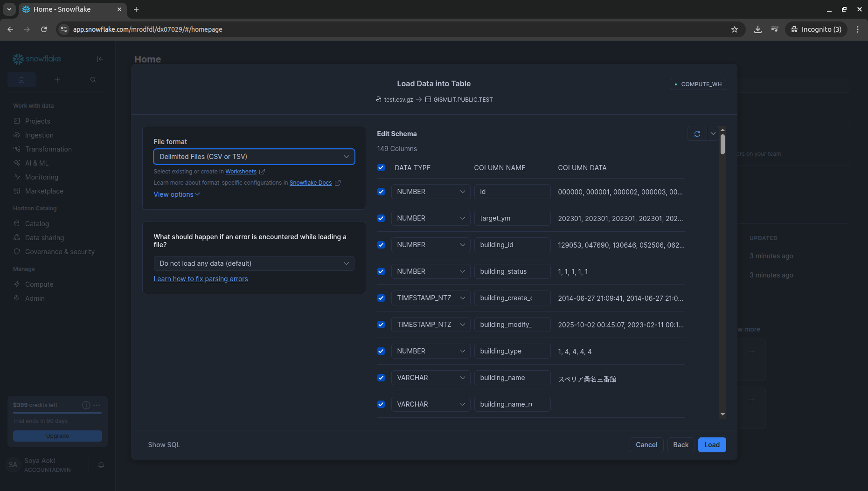Bookmark this page with the star icon
868x491 pixels.
tap(735, 29)
